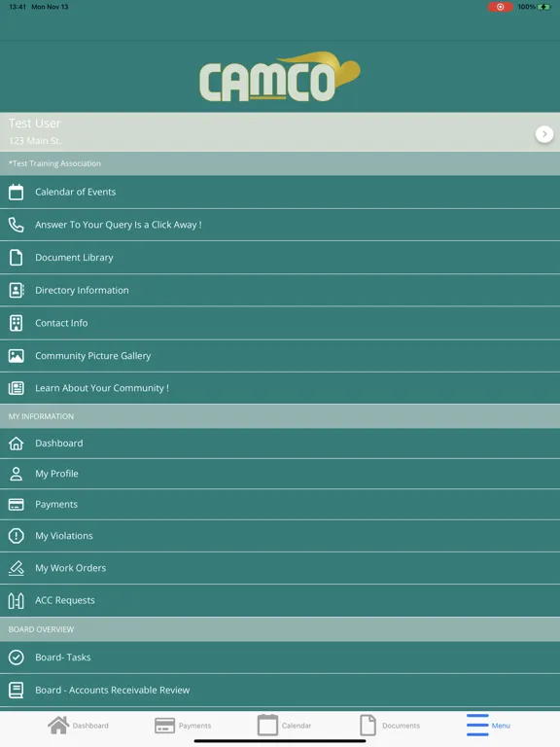Open Contact Info
This screenshot has width=560, height=747.
[x=280, y=323]
